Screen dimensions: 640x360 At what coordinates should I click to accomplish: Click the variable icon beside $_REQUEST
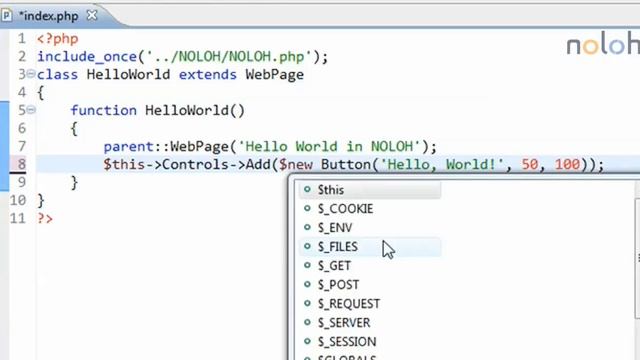click(x=307, y=303)
